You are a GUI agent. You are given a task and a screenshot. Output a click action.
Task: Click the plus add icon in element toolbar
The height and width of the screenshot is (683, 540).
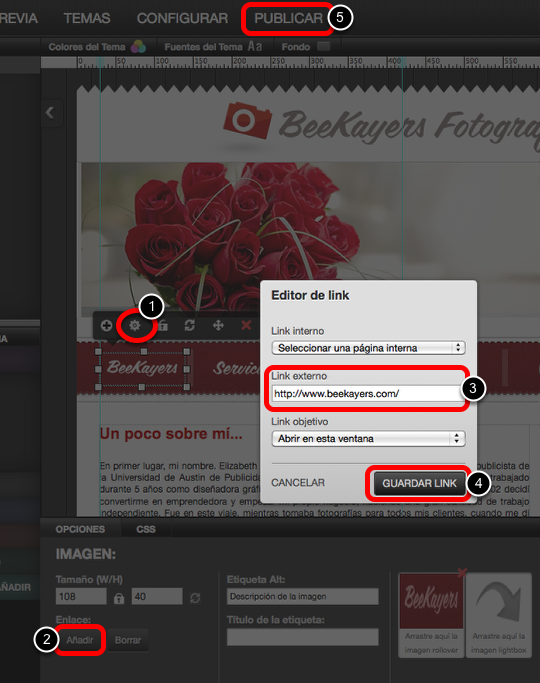pyautogui.click(x=106, y=325)
